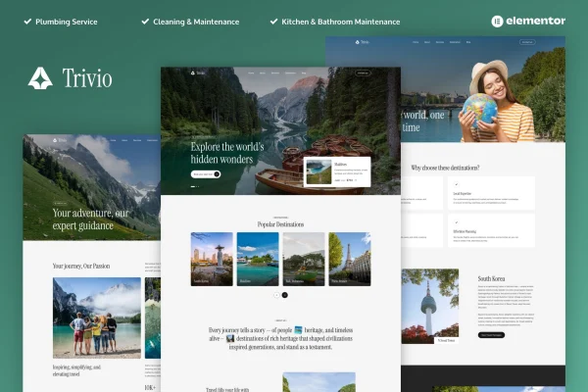The height and width of the screenshot is (392, 588).
Task: Click the Every journey tells a story paragraph
Action: [280, 338]
